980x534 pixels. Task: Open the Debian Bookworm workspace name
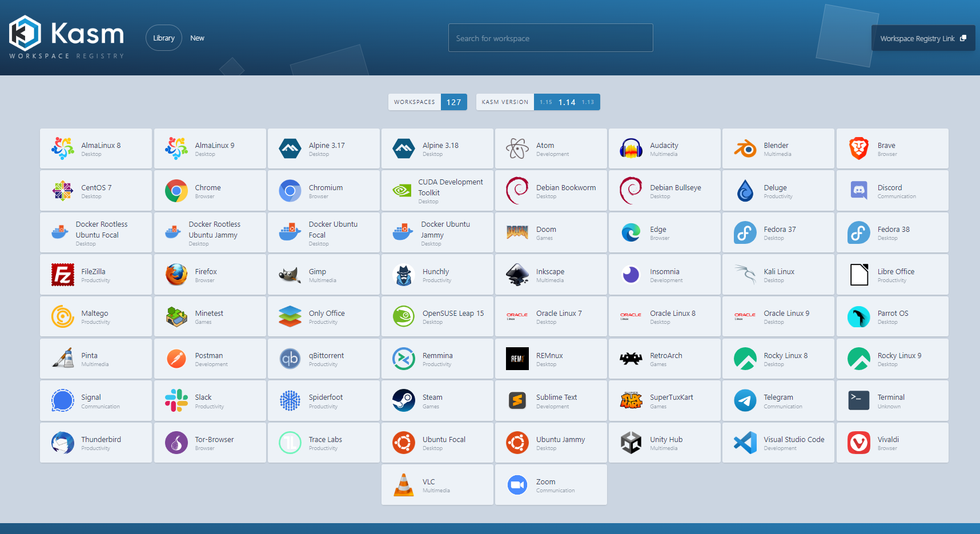tap(566, 187)
